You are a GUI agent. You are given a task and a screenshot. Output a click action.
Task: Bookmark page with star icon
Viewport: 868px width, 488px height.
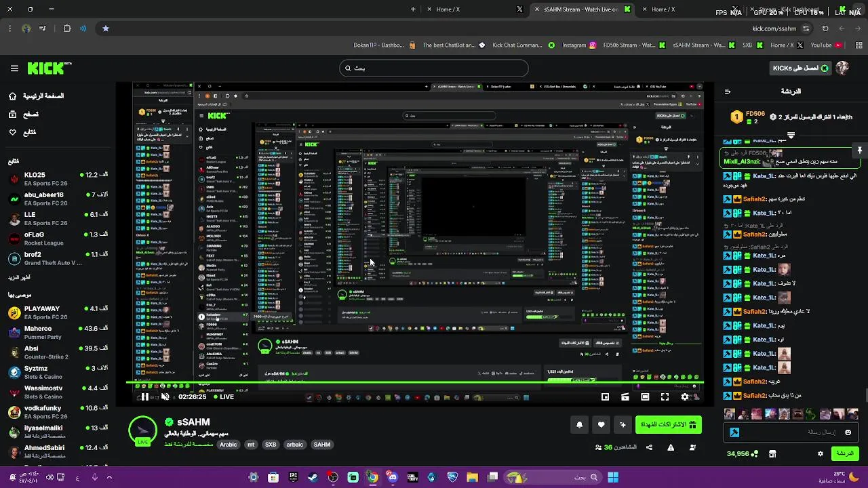105,28
